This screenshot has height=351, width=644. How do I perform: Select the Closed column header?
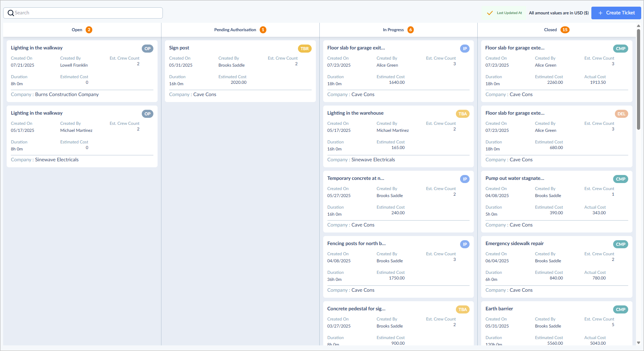coord(550,30)
